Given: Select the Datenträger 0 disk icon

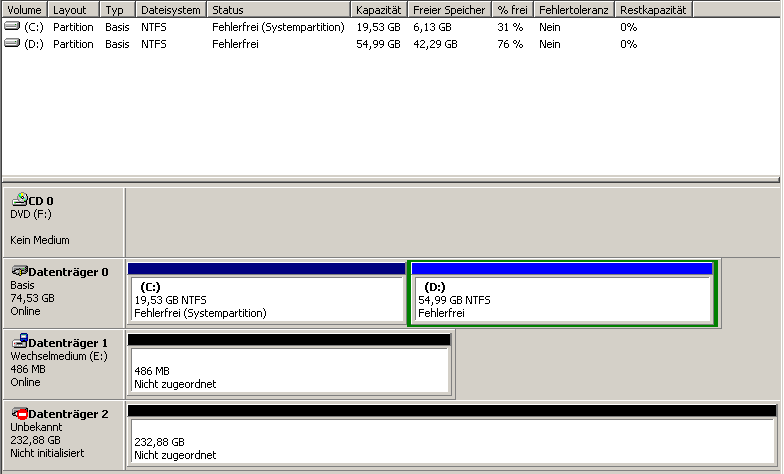Looking at the screenshot, I should (20, 271).
